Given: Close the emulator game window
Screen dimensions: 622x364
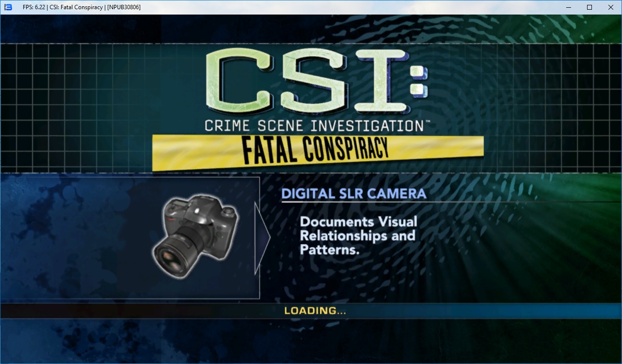Looking at the screenshot, I should pos(611,7).
